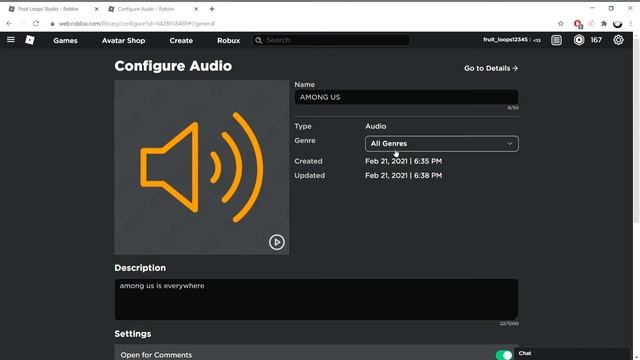Image resolution: width=640 pixels, height=360 pixels.
Task: Open the Avatar Shop menu
Action: point(123,40)
